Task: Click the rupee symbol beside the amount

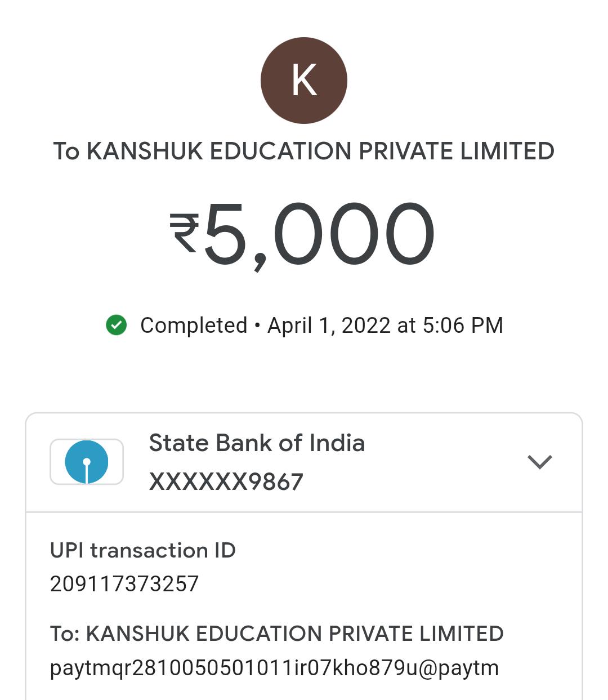Action: pos(184,233)
